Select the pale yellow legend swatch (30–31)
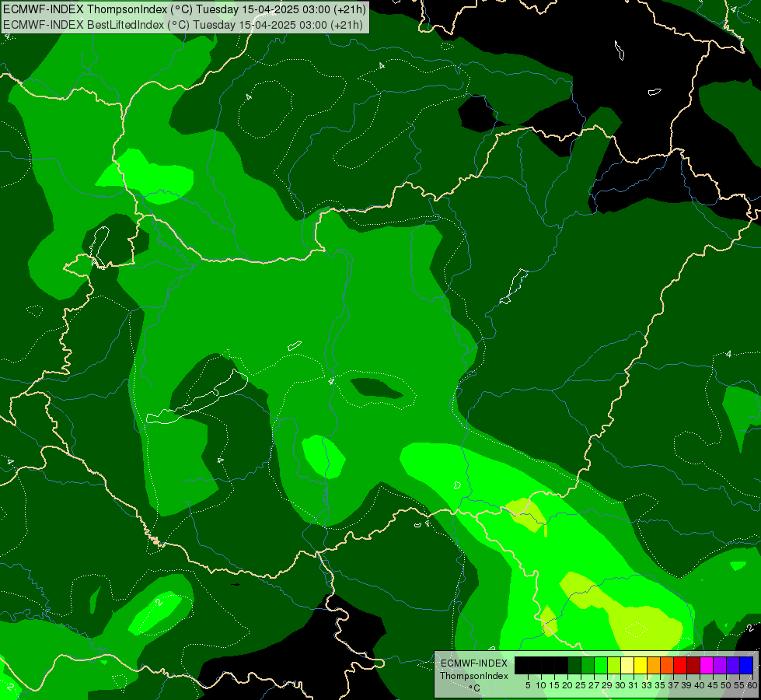 pyautogui.click(x=627, y=665)
